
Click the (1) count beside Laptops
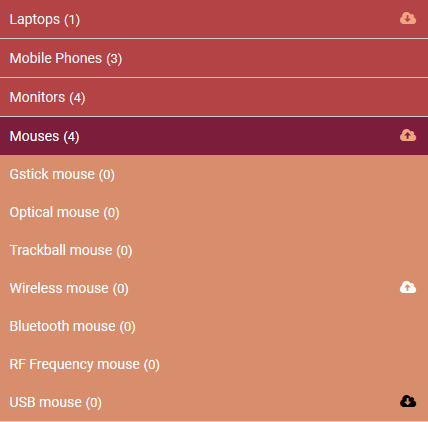(x=72, y=20)
